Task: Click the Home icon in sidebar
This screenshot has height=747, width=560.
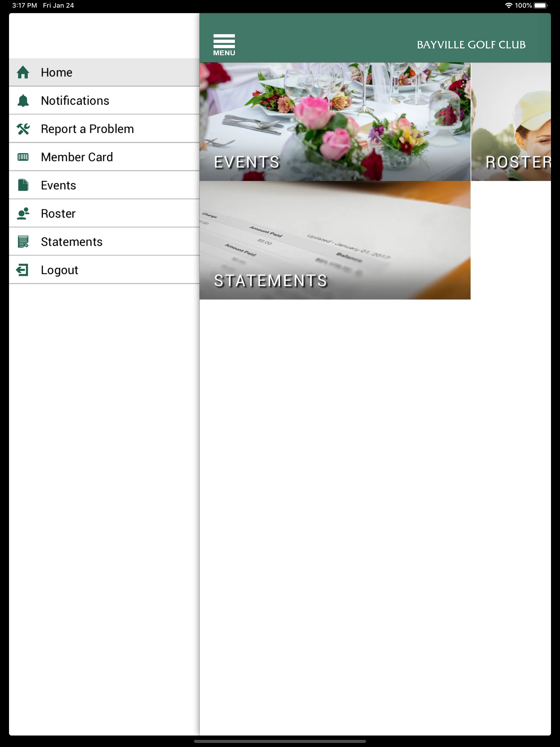Action: point(24,72)
